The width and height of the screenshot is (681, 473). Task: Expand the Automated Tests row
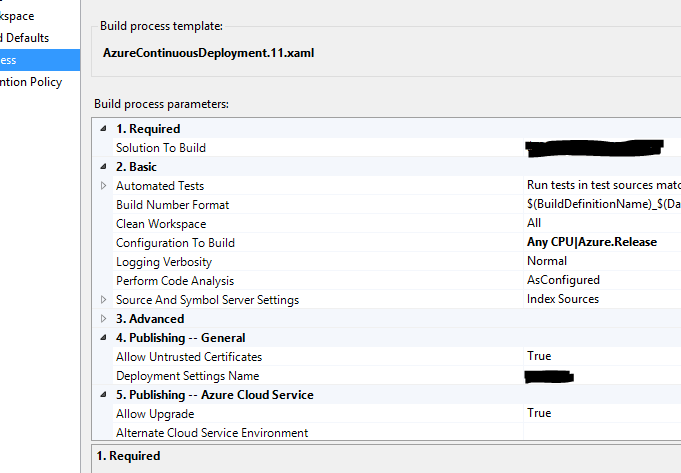pos(103,185)
